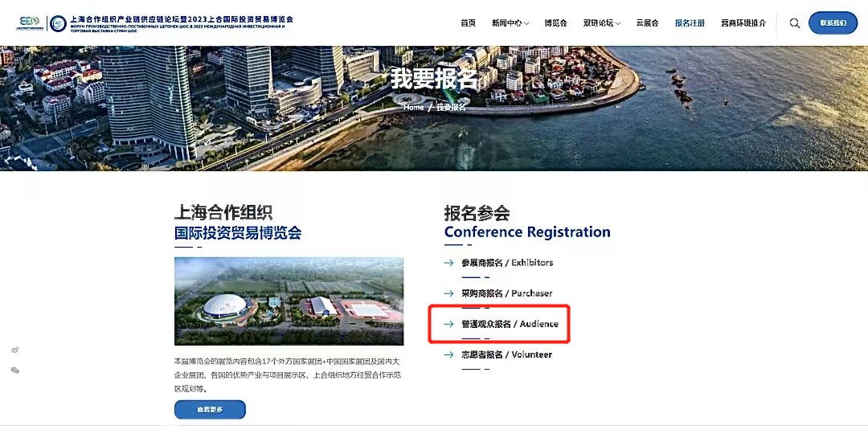
Task: Open 参展商报名 / Exhibitors link
Action: 507,263
